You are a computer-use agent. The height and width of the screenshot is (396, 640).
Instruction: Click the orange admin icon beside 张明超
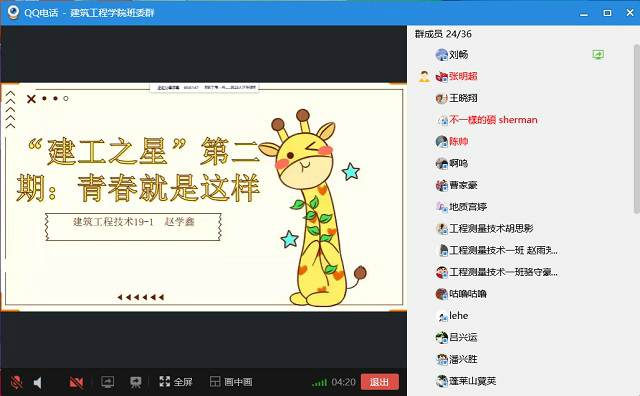(424, 76)
